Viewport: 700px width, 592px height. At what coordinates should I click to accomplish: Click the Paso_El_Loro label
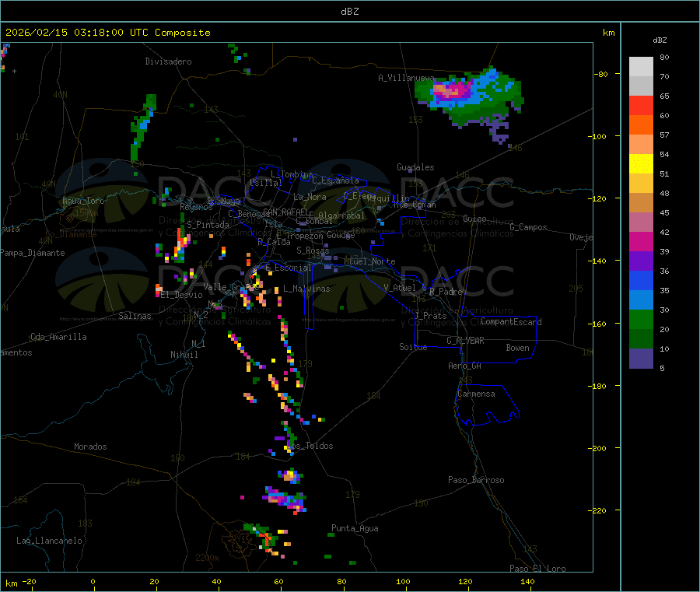tap(538, 568)
